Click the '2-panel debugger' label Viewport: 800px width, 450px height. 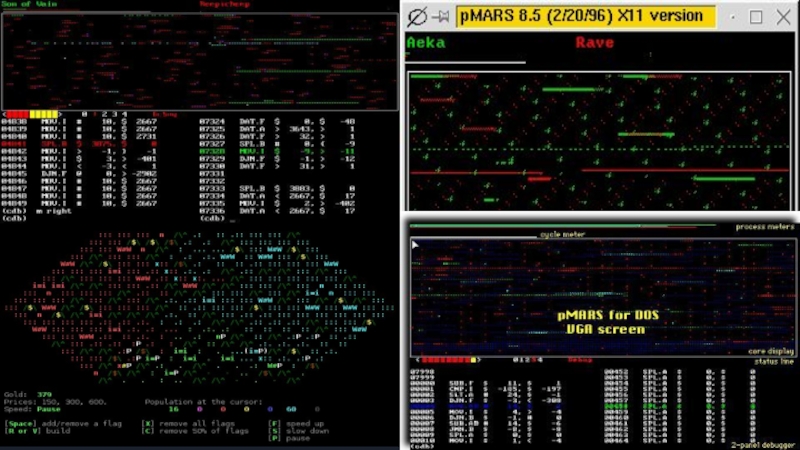[x=762, y=445]
